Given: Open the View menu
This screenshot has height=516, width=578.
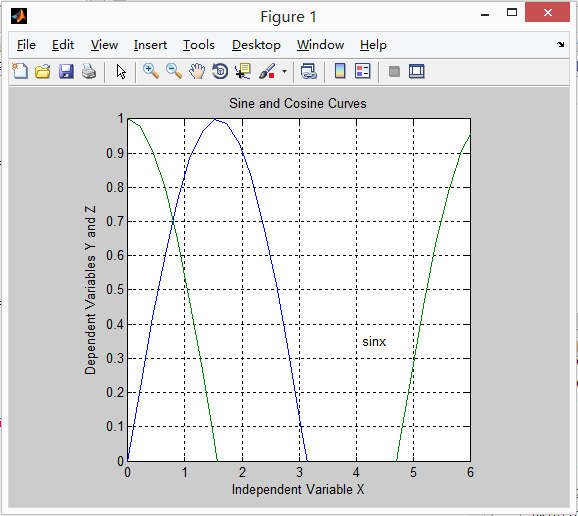Looking at the screenshot, I should click(104, 45).
